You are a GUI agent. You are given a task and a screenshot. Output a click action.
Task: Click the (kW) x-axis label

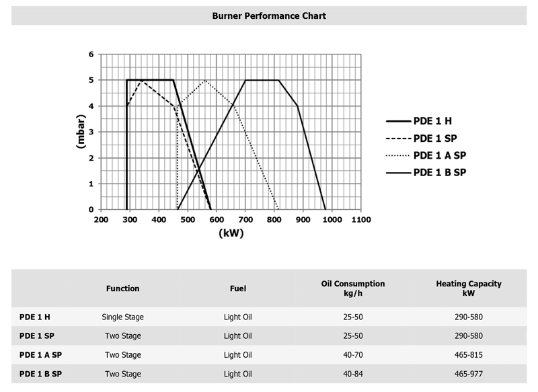pyautogui.click(x=231, y=234)
